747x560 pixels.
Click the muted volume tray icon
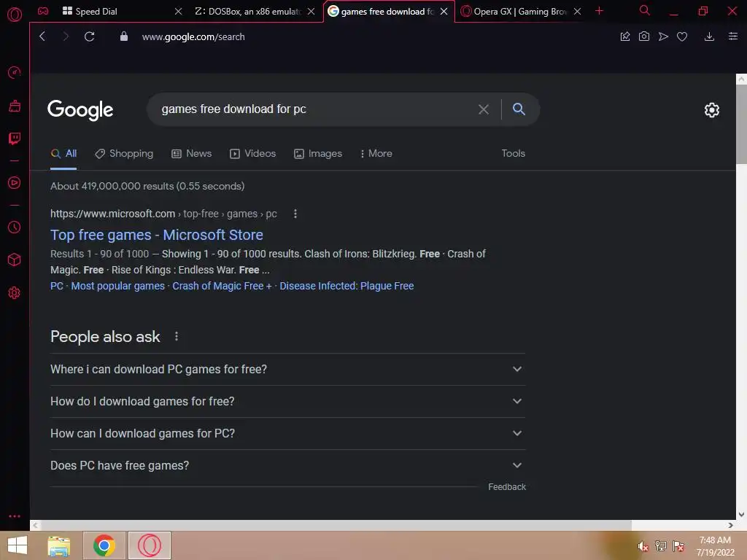click(643, 546)
